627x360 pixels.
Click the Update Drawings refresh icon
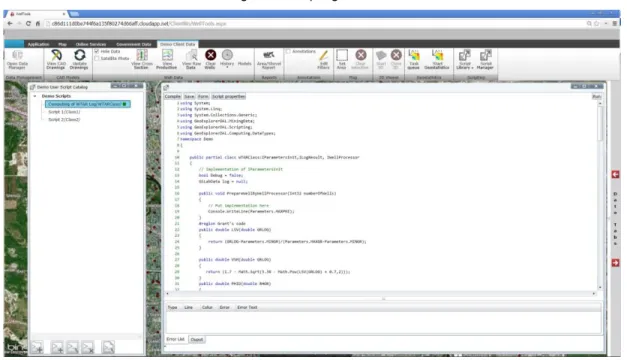[x=79, y=59]
